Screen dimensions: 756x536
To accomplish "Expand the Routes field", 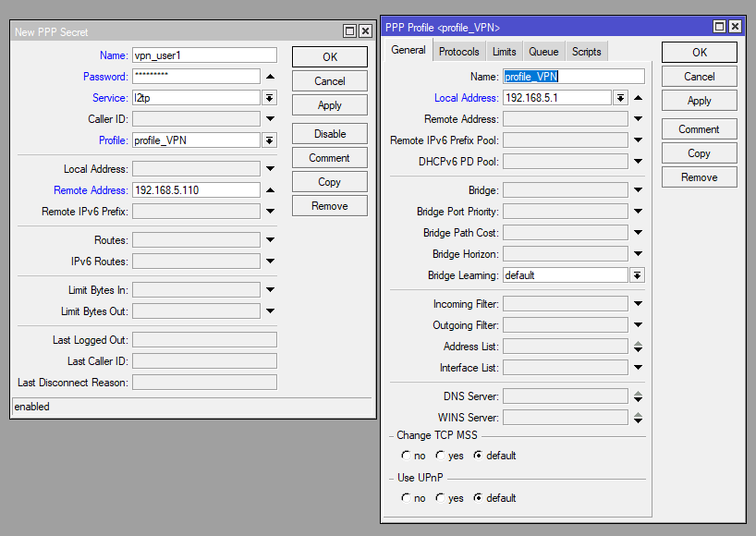I will pos(271,240).
